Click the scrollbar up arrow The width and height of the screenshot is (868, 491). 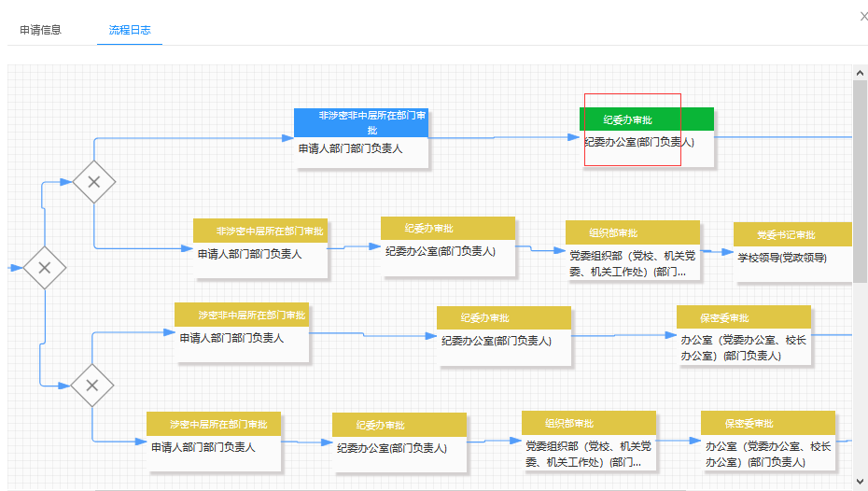860,73
